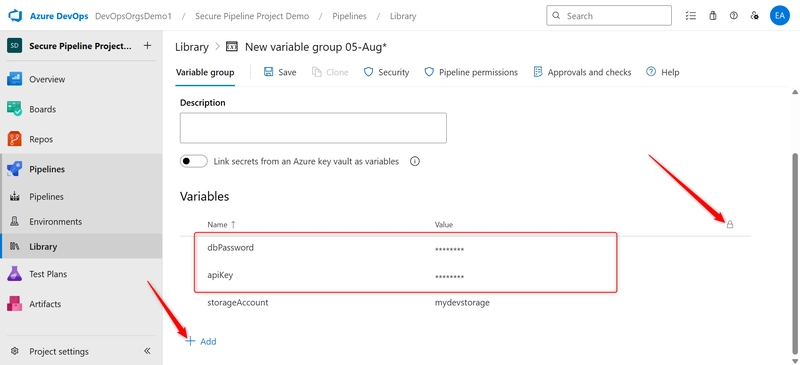Click the Environments icon in sidebar
This screenshot has height=365, width=800.
[15, 222]
